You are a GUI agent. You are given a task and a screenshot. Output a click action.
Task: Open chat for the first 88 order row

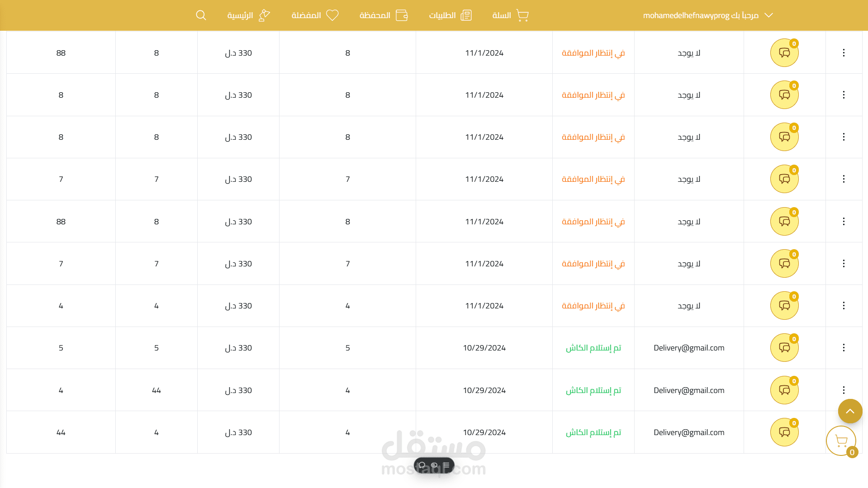(784, 53)
